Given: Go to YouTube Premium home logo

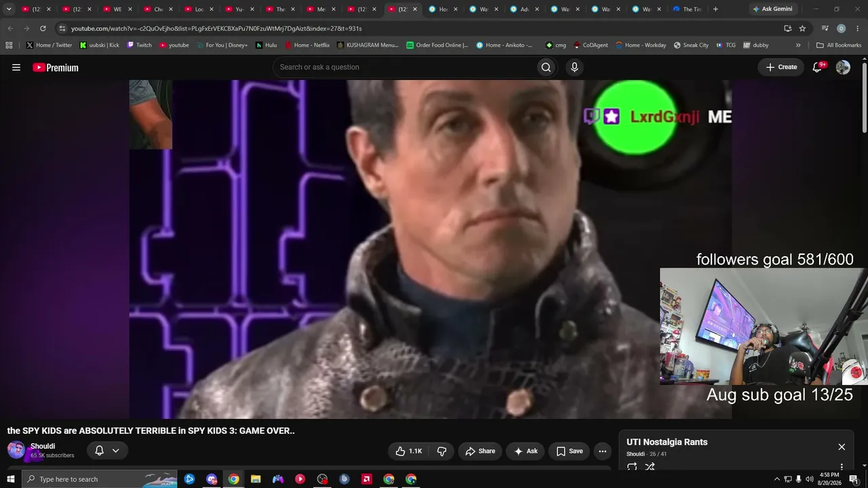Looking at the screenshot, I should (56, 67).
